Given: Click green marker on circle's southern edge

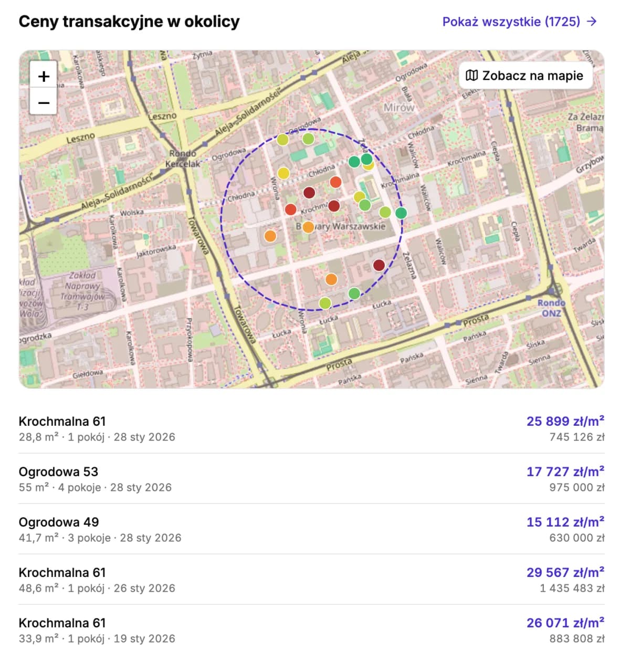Looking at the screenshot, I should point(354,293).
